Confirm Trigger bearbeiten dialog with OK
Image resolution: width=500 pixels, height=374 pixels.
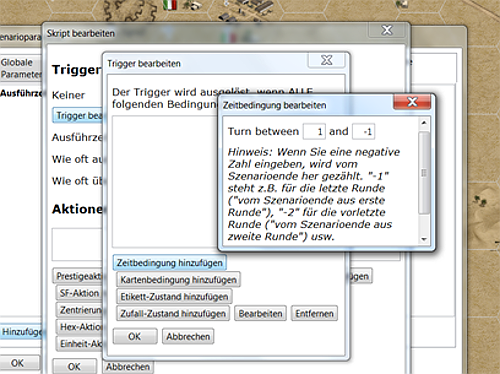coord(135,337)
